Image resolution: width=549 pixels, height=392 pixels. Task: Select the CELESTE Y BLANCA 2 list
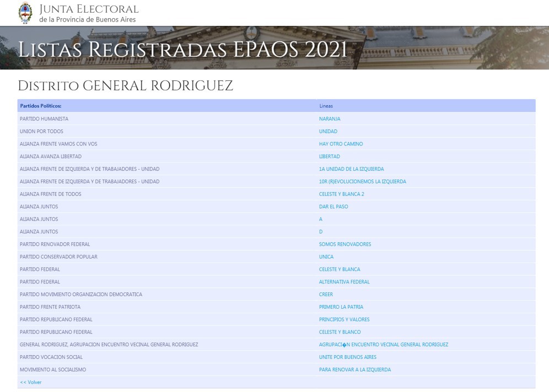(341, 194)
